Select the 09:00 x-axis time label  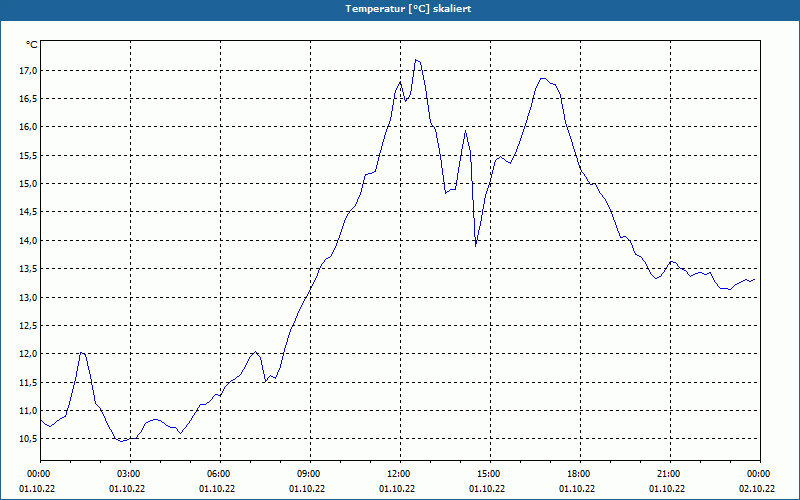point(309,474)
